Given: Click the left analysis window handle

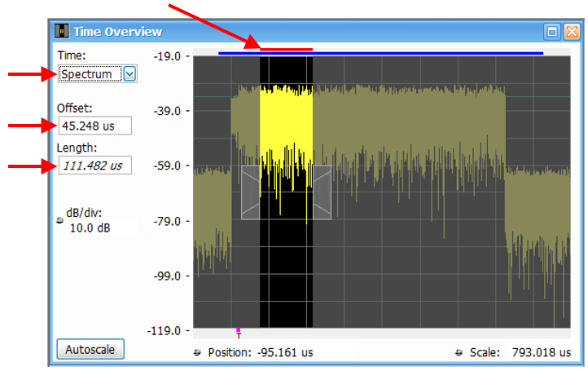Looking at the screenshot, I should pos(250,192).
